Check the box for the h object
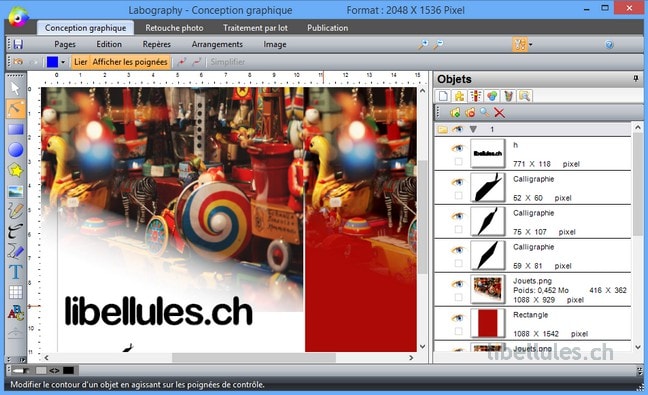Viewport: 648px width, 395px height. coord(458,162)
